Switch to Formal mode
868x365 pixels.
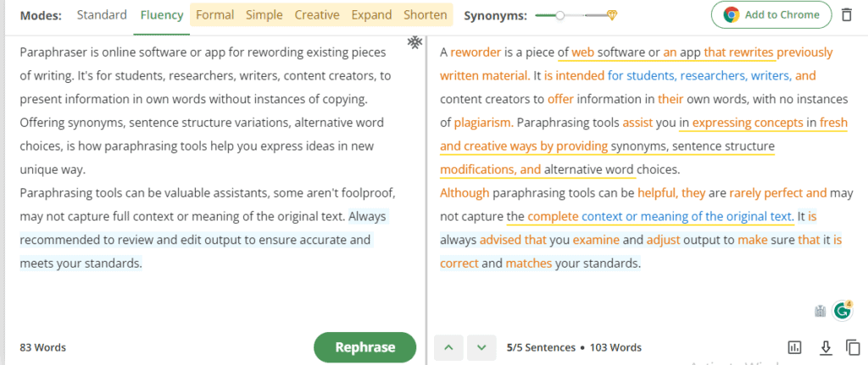point(214,15)
